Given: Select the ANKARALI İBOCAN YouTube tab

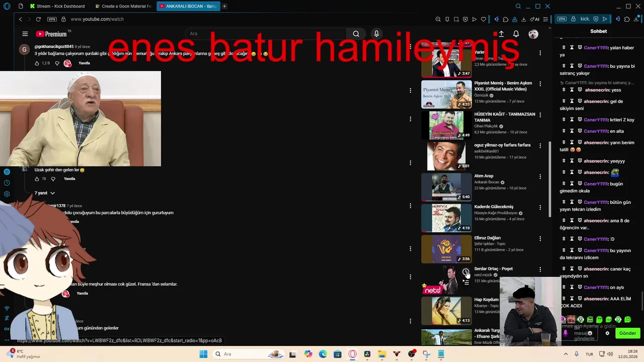Looking at the screenshot, I should click(188, 6).
